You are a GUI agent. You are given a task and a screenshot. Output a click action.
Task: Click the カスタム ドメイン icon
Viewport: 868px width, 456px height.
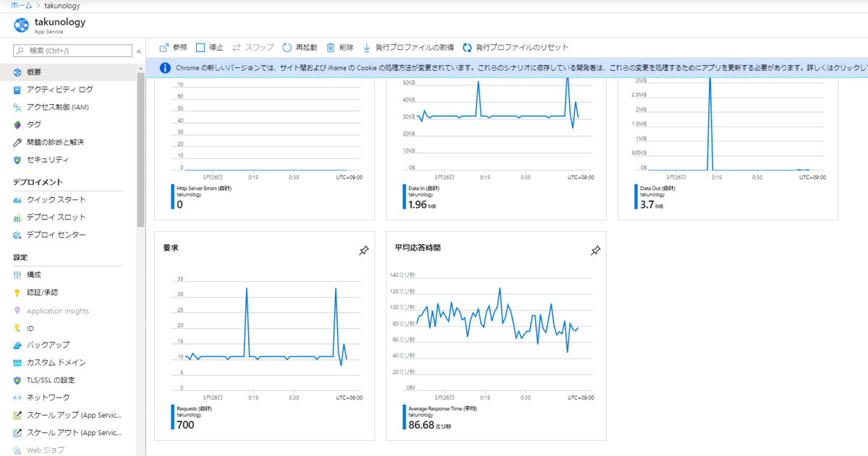point(17,363)
